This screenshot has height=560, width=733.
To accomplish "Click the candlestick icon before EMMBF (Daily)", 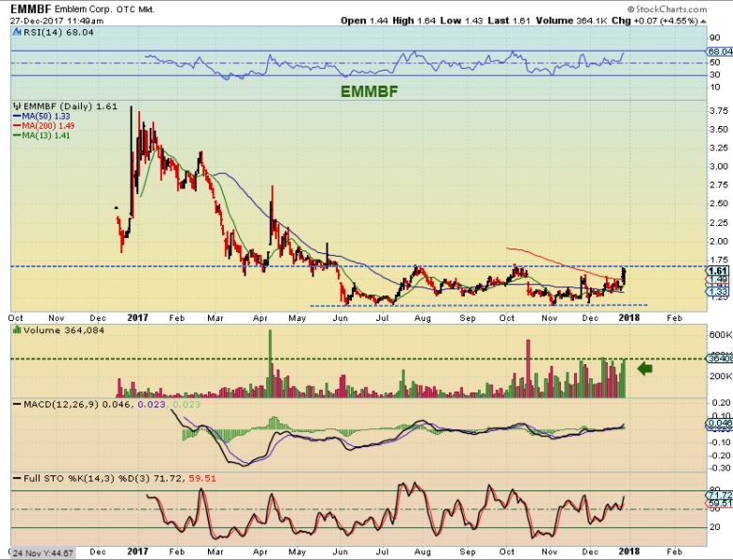I will 17,106.
